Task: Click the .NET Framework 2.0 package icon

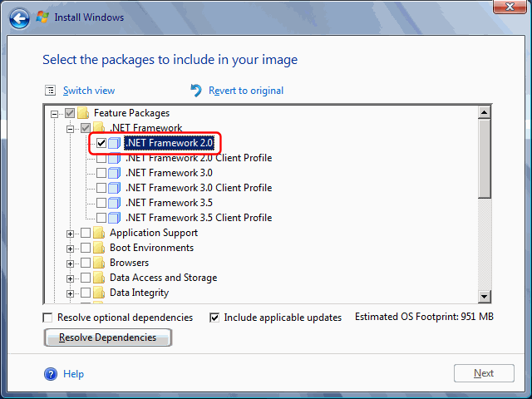Action: 115,143
